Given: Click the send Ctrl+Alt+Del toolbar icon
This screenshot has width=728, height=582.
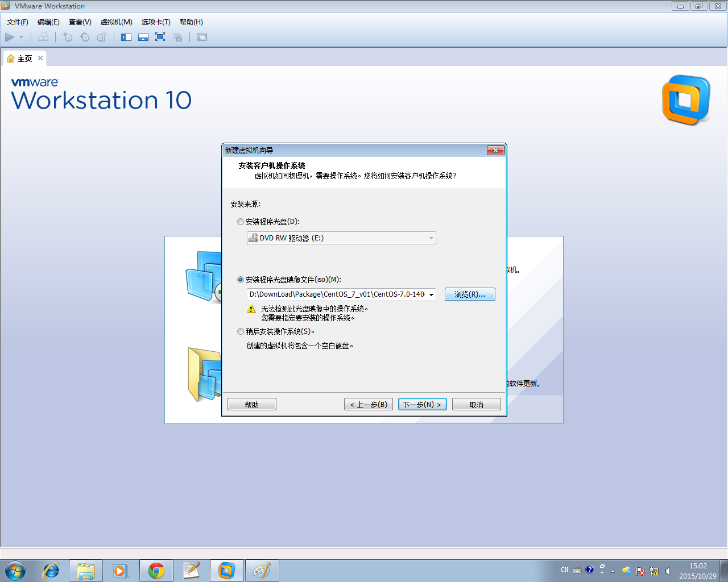Looking at the screenshot, I should point(43,37).
